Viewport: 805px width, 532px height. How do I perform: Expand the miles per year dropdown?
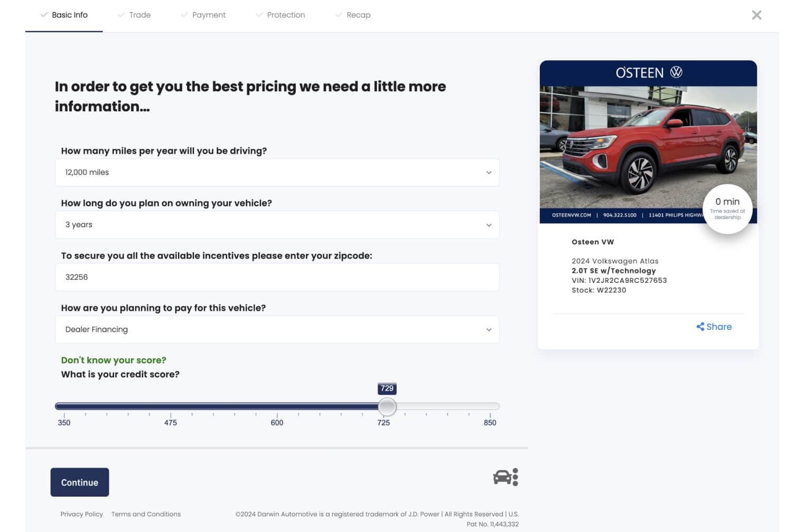coord(277,173)
